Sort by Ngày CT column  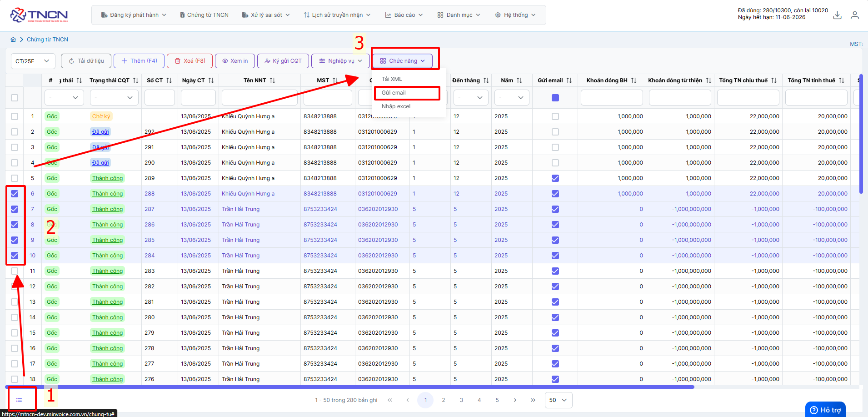(x=211, y=80)
